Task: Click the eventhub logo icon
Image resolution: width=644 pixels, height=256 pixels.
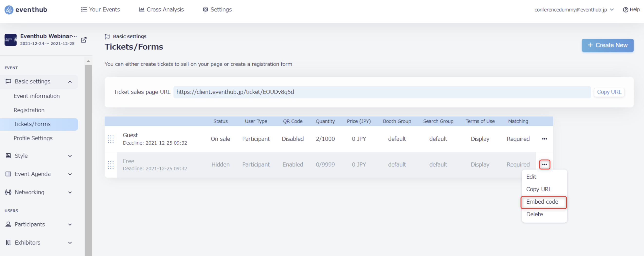Action: (x=9, y=10)
